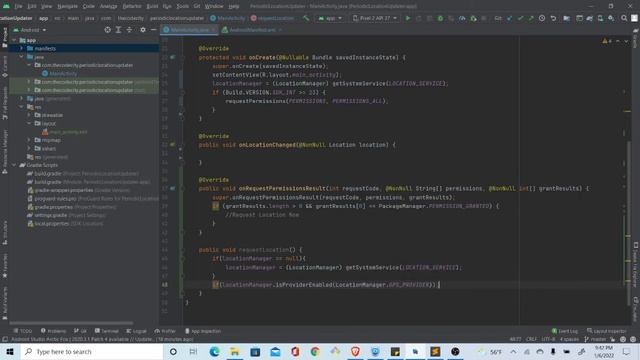Click the expand all icon in Project panel
640x360 pixels.
tap(118, 30)
